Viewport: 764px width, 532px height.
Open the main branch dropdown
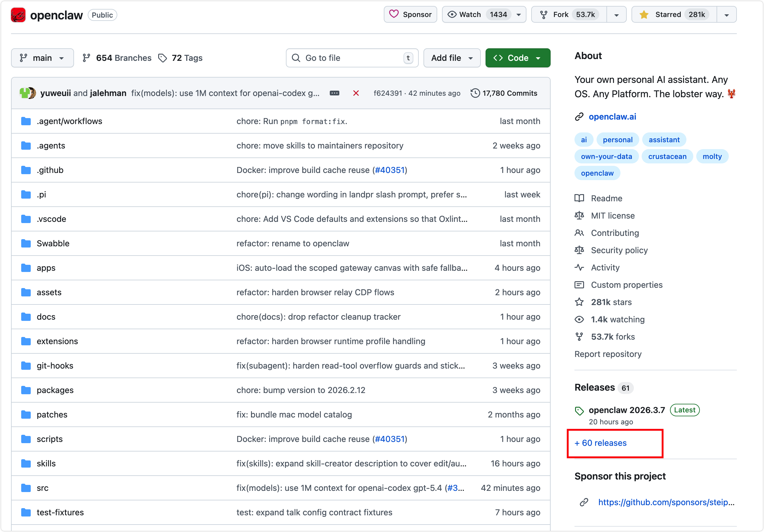42,58
